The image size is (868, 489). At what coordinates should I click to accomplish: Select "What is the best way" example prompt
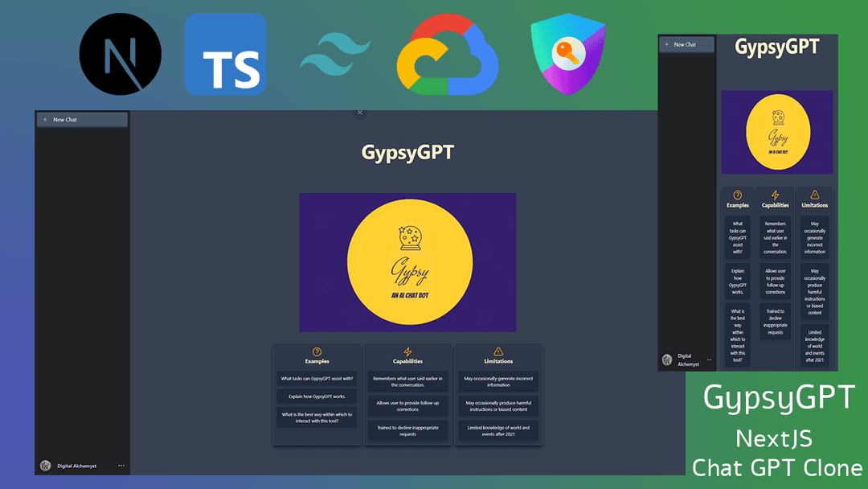(x=317, y=417)
